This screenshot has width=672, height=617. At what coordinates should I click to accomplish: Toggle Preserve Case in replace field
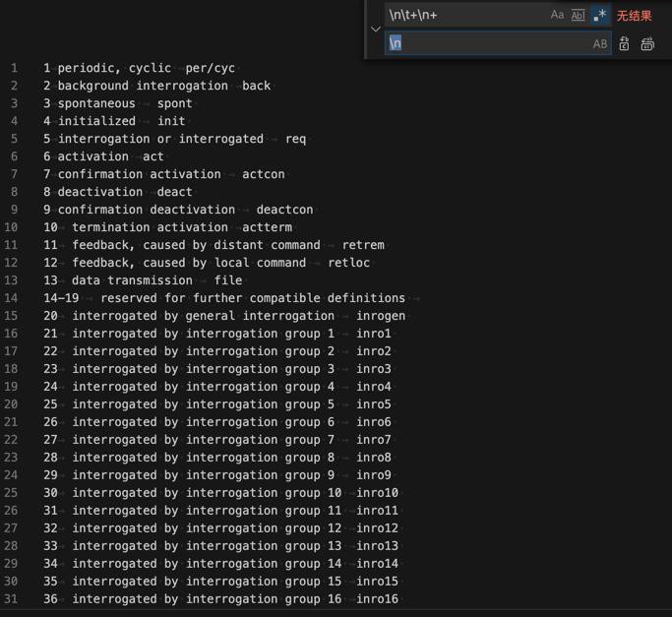tap(599, 43)
